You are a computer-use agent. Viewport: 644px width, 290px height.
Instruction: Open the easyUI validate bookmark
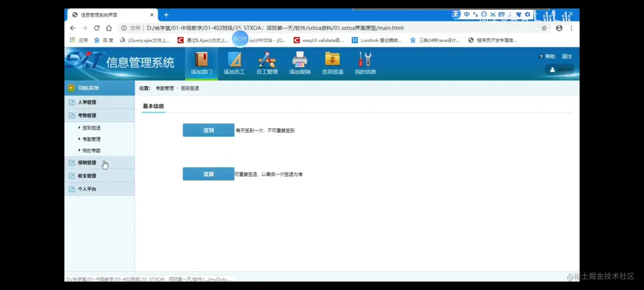(x=319, y=40)
